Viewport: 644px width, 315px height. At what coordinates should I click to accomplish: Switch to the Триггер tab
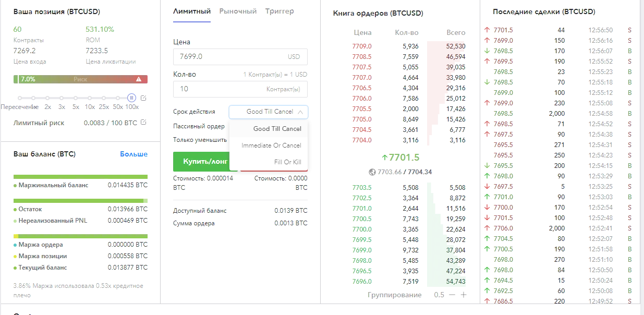click(x=280, y=11)
